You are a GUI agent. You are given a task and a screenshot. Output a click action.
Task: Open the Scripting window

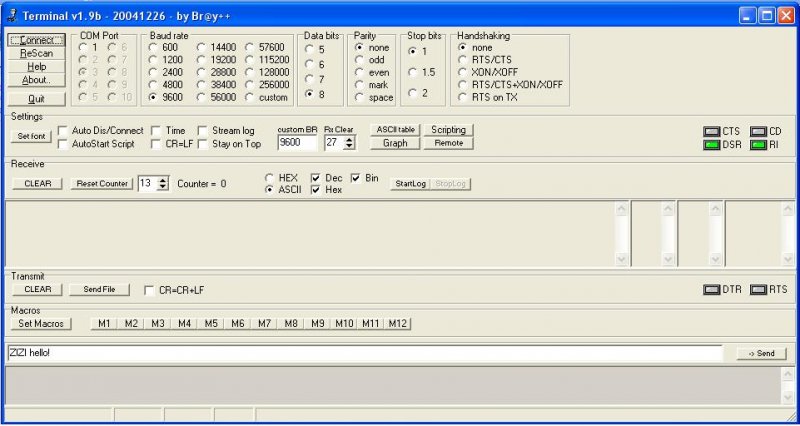(448, 130)
